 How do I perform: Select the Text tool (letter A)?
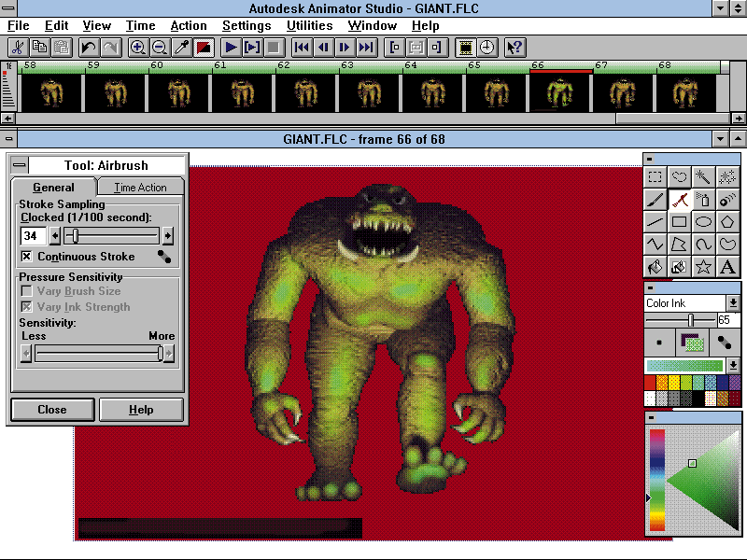point(728,268)
